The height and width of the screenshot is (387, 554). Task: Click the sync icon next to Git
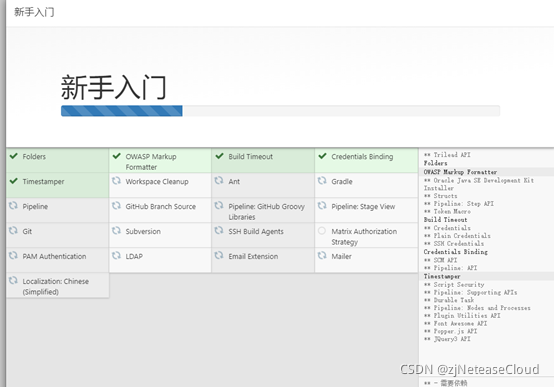point(13,230)
